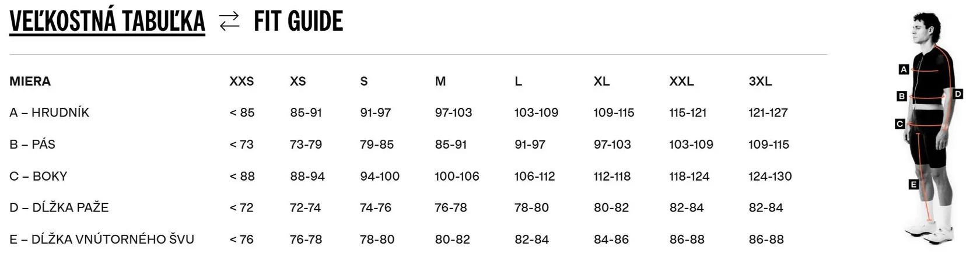
Task: Click the B waist marker on figure
Action: point(902,96)
